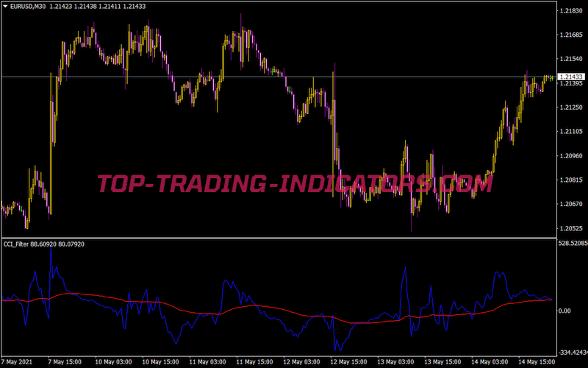This screenshot has width=588, height=368.
Task: Click the 1.21685 level on price scale
Action: pyautogui.click(x=571, y=35)
